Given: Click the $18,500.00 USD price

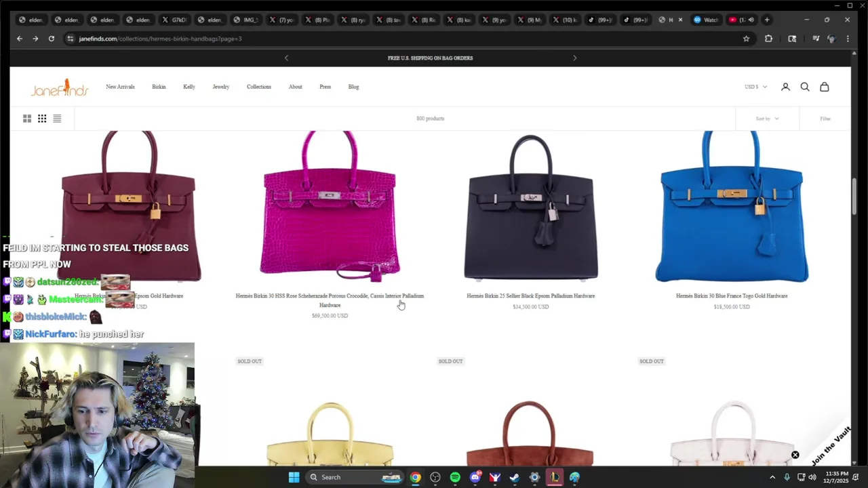Looking at the screenshot, I should (x=732, y=306).
